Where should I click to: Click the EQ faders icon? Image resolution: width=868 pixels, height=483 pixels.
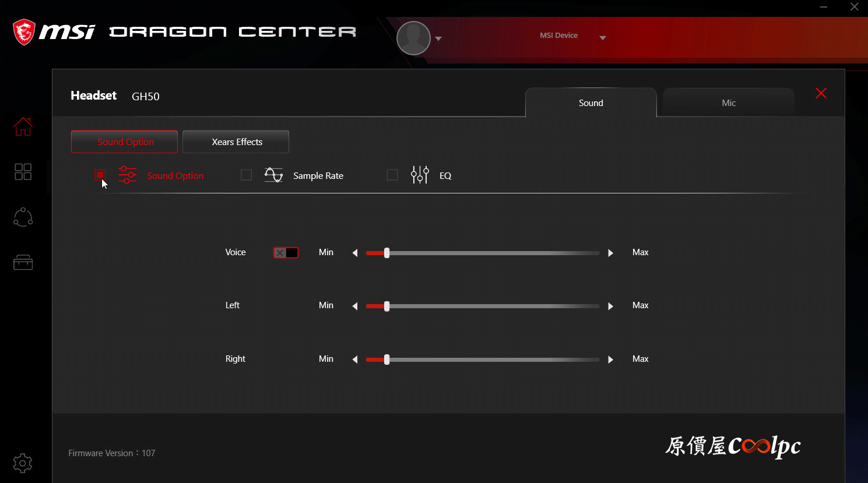click(420, 175)
